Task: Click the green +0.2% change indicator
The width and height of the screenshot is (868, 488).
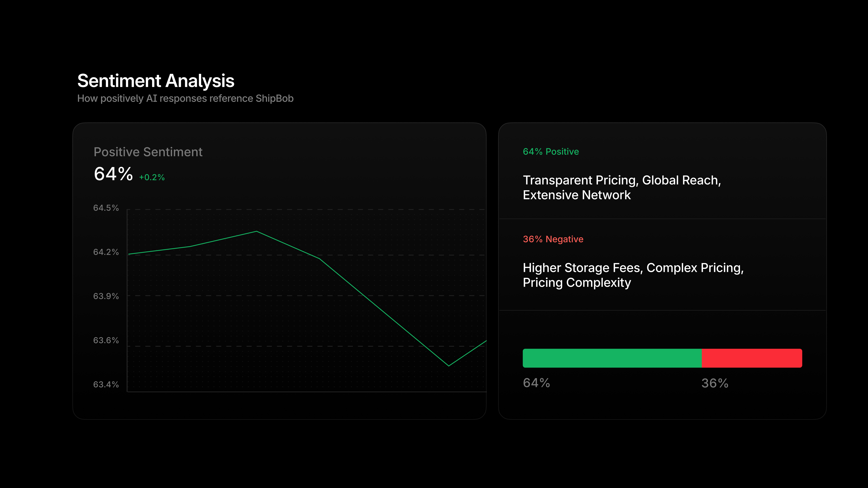Action: coord(152,177)
